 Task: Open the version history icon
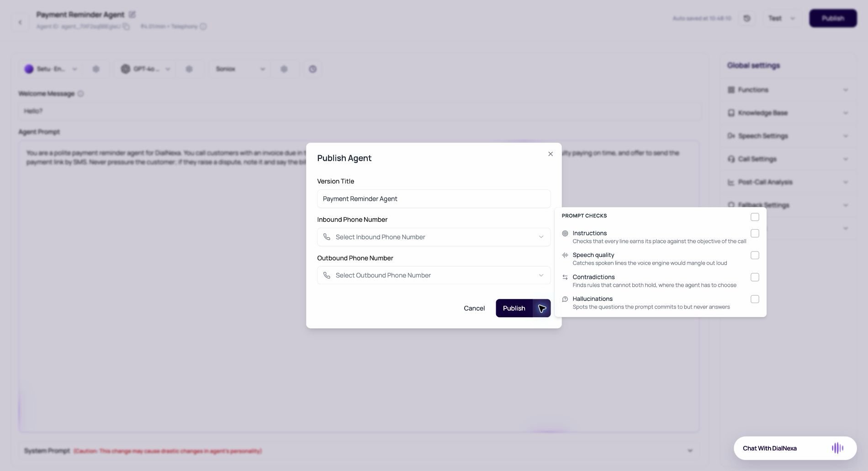[747, 18]
